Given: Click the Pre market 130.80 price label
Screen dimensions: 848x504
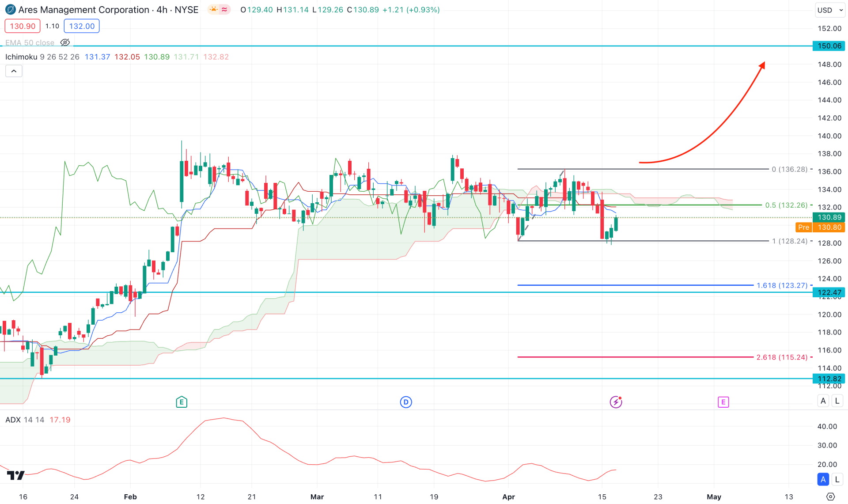Looking at the screenshot, I should tap(820, 227).
